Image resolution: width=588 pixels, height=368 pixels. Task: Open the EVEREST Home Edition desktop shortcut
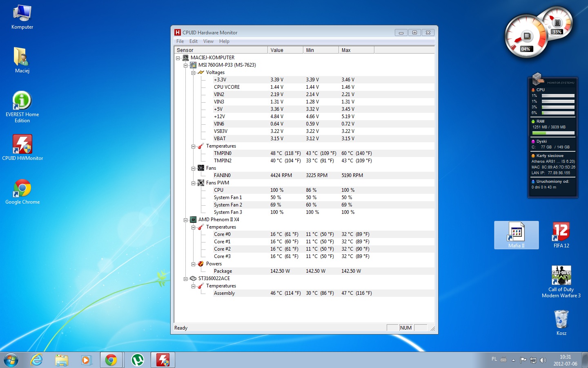(x=22, y=101)
